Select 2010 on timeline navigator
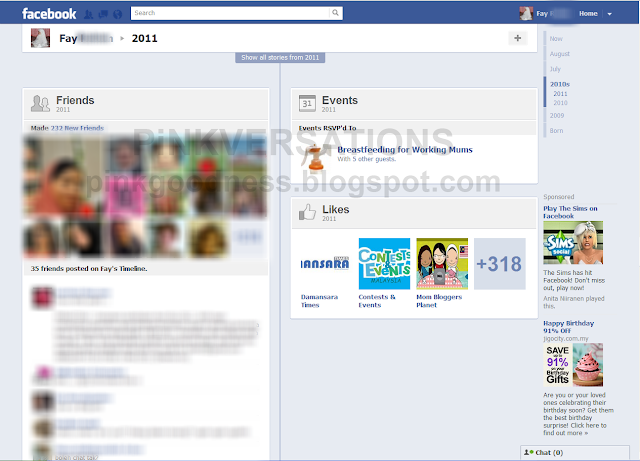 (560, 103)
